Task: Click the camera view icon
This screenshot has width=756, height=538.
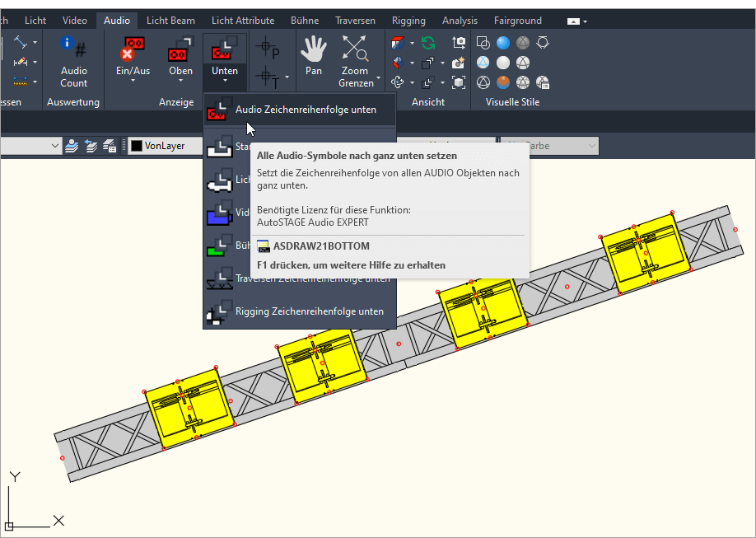Action: 459,43
